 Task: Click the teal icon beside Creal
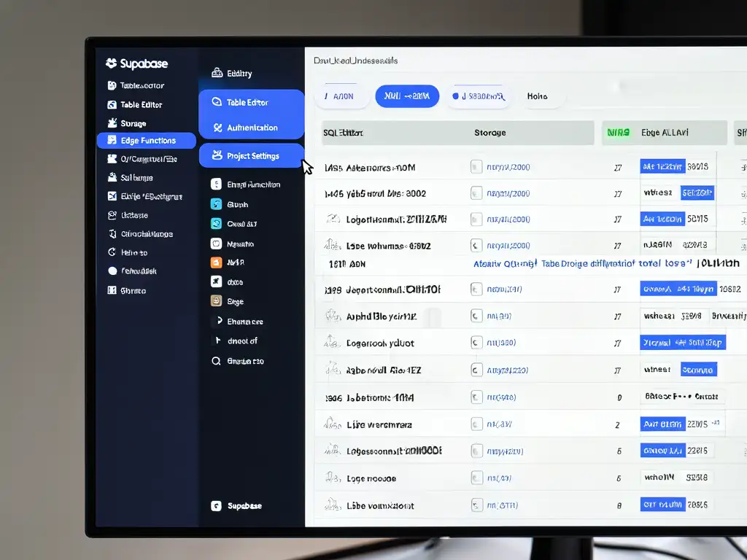(216, 223)
